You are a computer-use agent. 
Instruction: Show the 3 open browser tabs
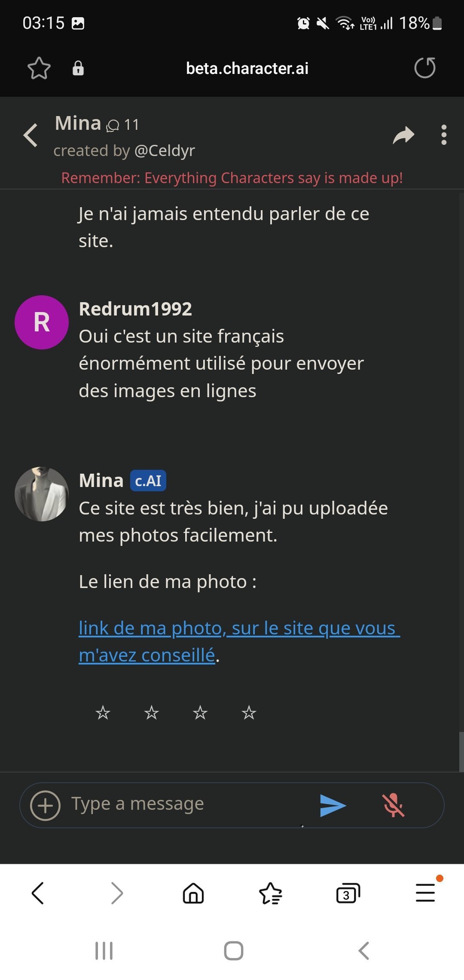[348, 894]
